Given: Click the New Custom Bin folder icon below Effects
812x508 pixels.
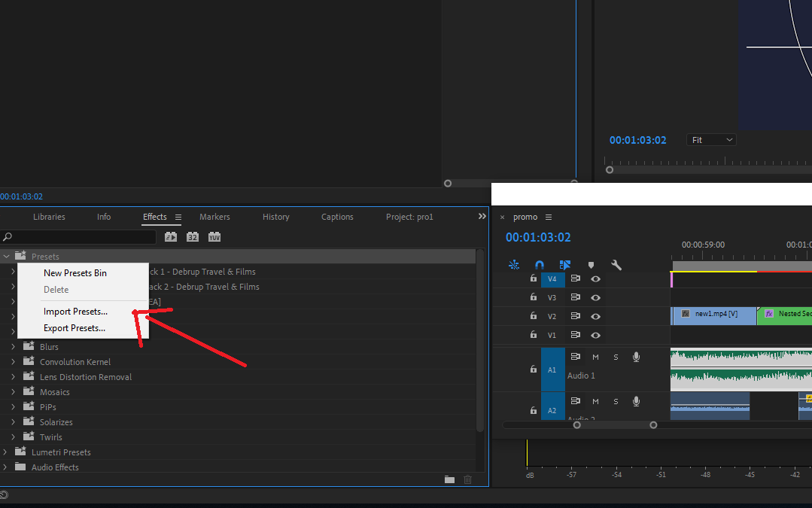Looking at the screenshot, I should click(449, 479).
